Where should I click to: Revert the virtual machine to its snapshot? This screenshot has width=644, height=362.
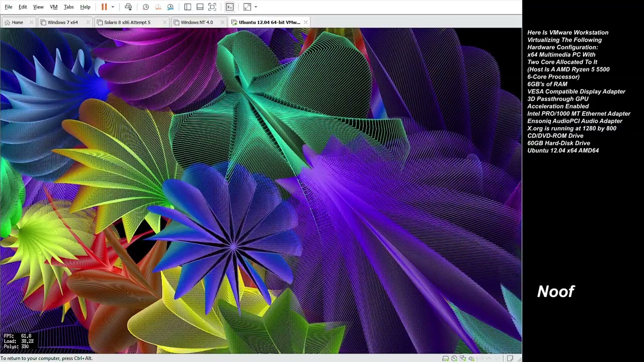coord(158,7)
